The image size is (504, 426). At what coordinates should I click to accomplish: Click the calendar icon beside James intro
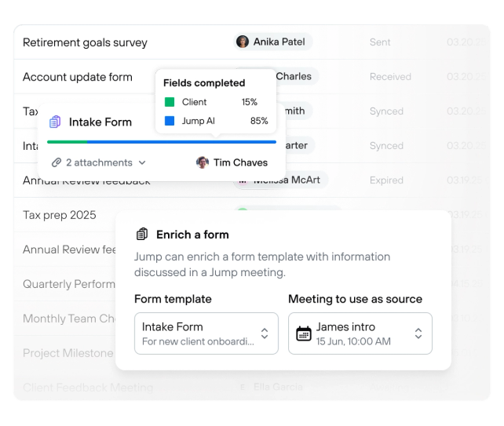click(304, 333)
